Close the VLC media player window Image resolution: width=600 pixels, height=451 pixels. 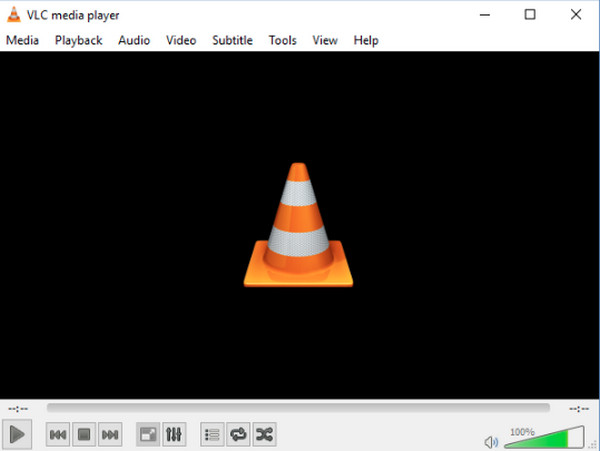tap(576, 15)
